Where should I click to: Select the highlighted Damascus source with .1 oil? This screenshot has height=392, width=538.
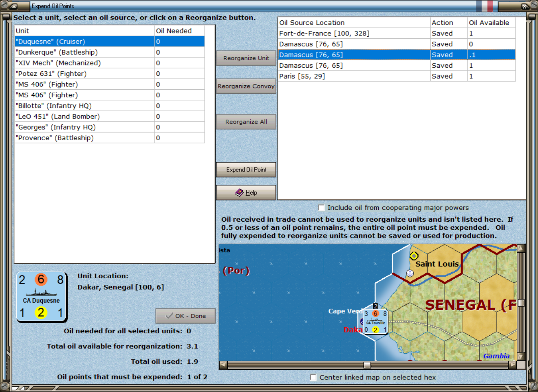[397, 55]
